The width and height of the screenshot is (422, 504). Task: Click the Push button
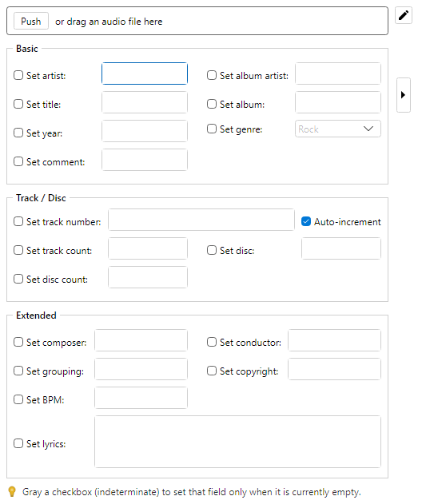(x=31, y=22)
